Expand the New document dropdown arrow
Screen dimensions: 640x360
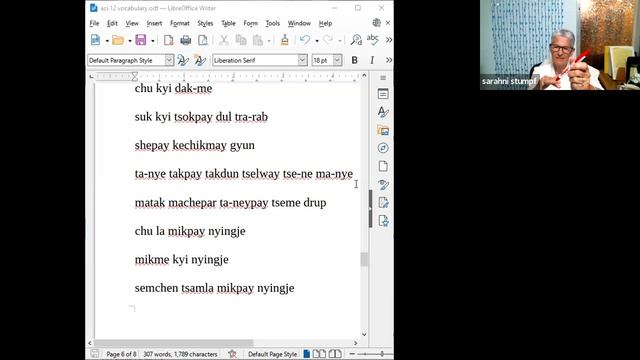(107, 40)
